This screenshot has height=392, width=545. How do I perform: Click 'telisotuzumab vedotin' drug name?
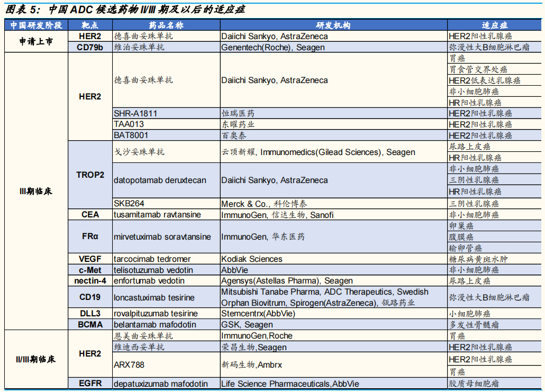click(x=153, y=270)
